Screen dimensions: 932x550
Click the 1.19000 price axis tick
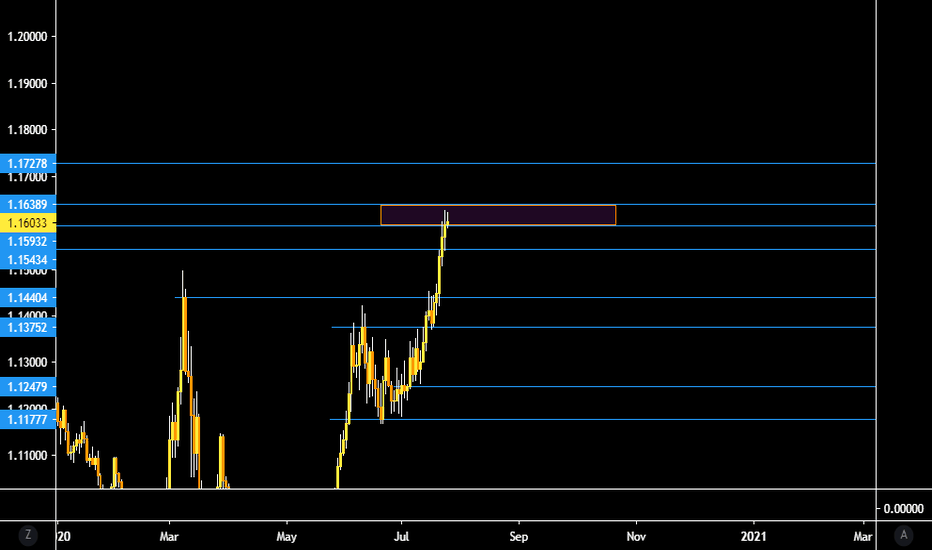pos(27,83)
